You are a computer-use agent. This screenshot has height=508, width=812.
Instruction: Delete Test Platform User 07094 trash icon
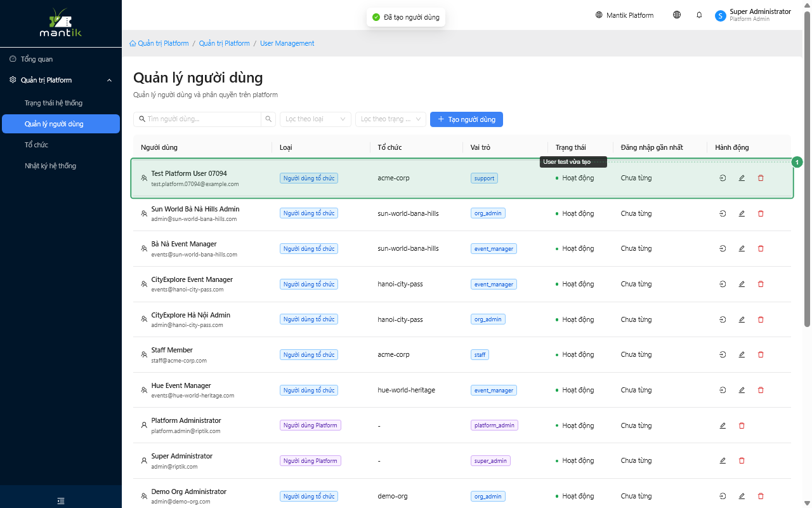[761, 178]
